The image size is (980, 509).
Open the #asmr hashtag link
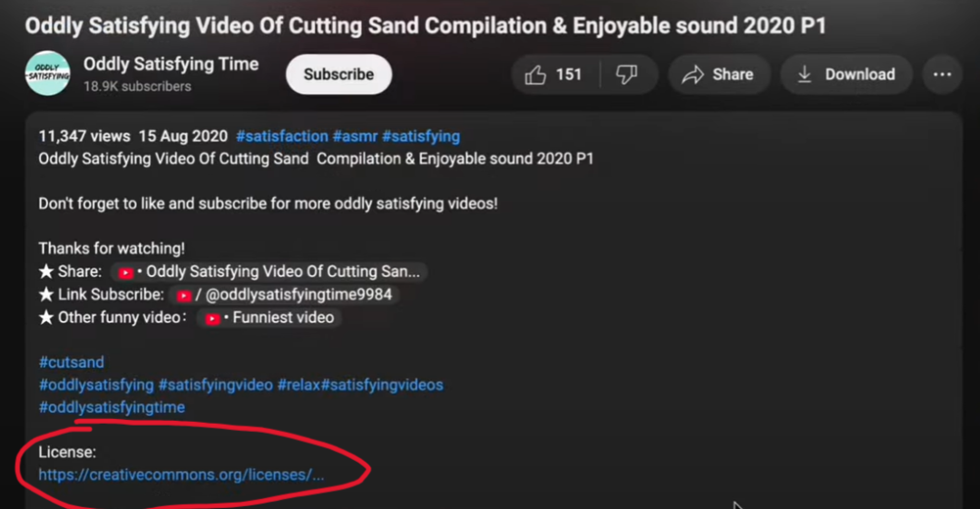tap(355, 136)
